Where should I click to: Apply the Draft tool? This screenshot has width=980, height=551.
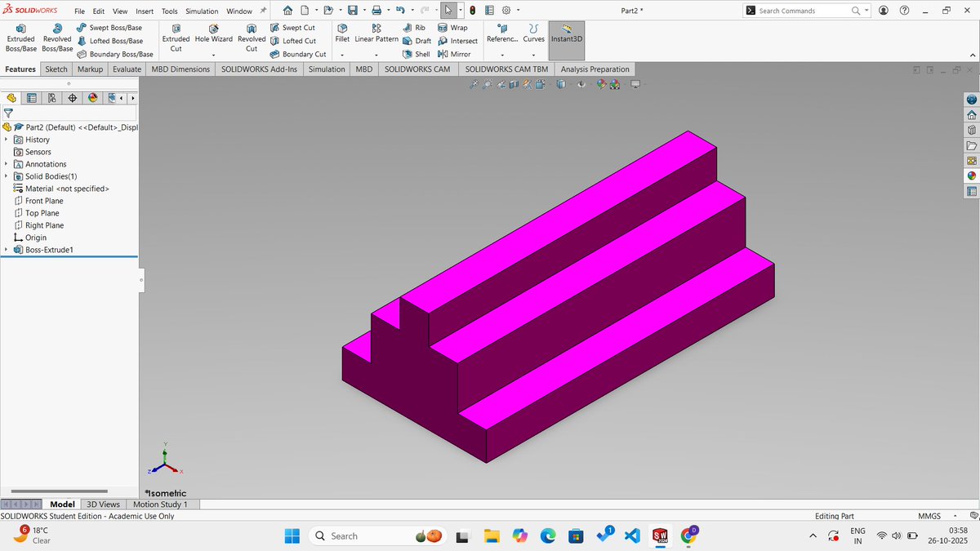[417, 41]
